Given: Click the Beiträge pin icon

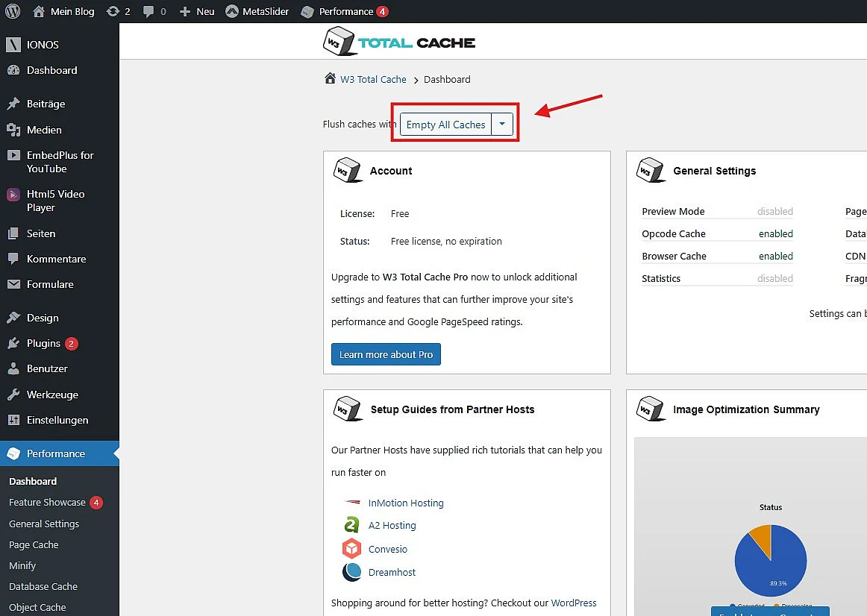Looking at the screenshot, I should 13,104.
